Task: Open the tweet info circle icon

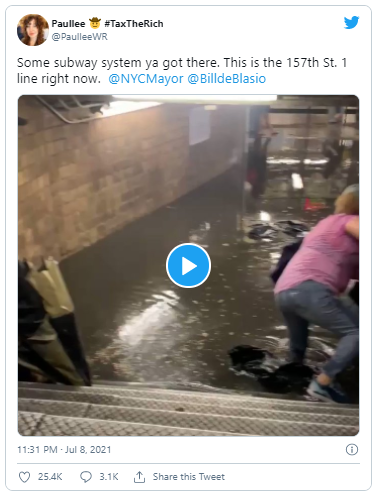Action: pos(352,450)
